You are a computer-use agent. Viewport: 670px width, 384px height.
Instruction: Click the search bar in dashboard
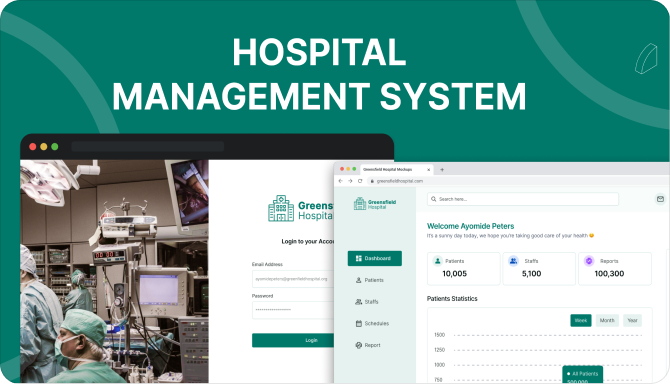523,199
